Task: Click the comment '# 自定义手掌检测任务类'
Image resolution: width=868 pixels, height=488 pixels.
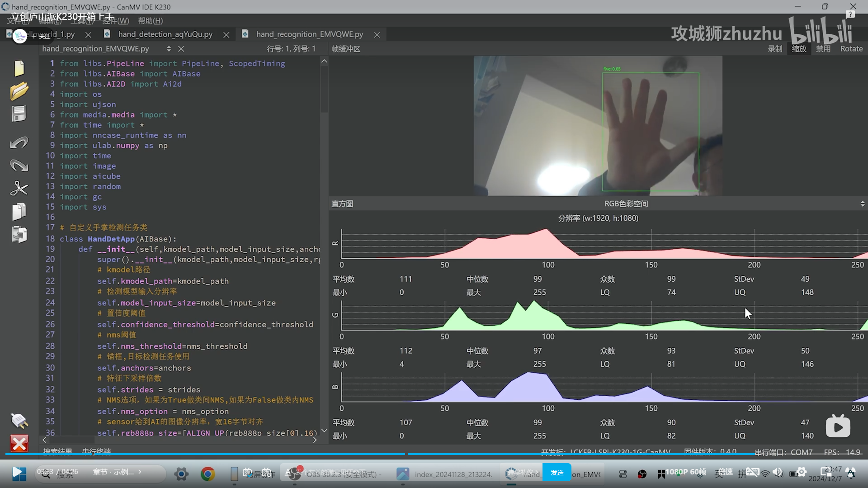Action: click(104, 227)
